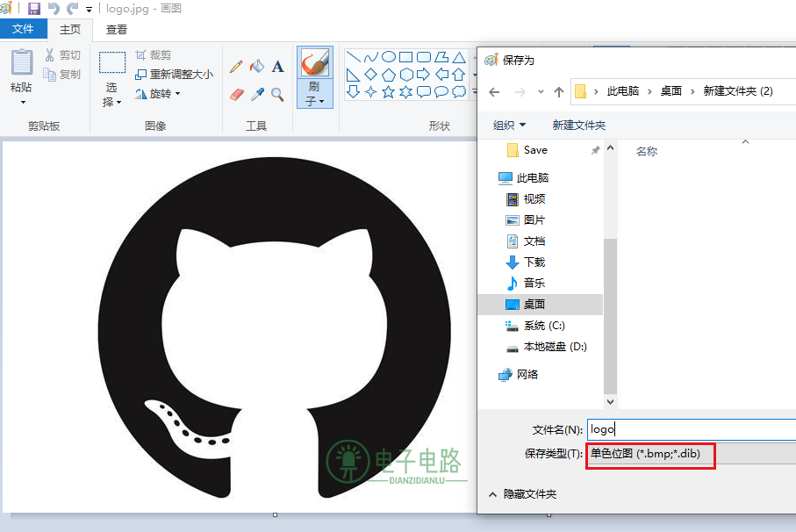Choose the Line shape
This screenshot has width=796, height=532.
pyautogui.click(x=354, y=57)
